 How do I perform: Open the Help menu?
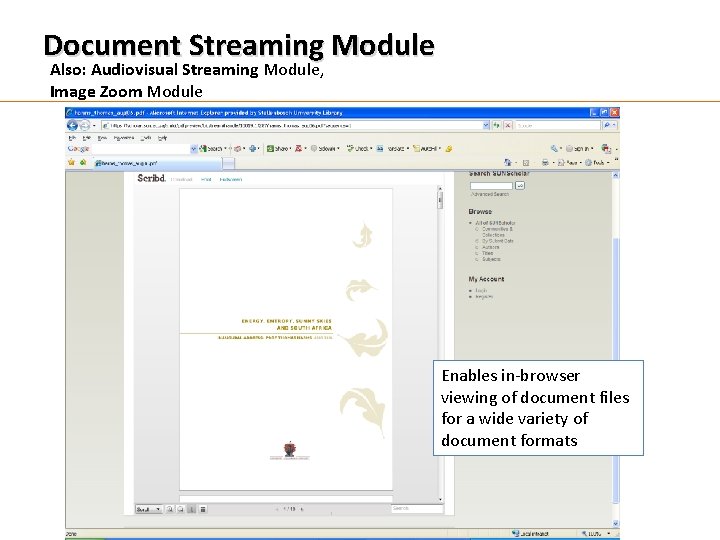point(162,138)
